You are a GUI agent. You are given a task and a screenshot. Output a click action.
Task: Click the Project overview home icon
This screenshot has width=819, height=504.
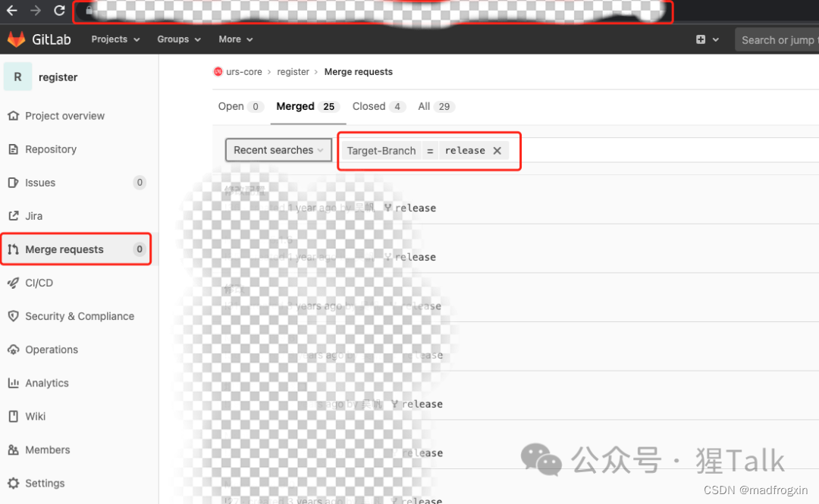(x=14, y=115)
